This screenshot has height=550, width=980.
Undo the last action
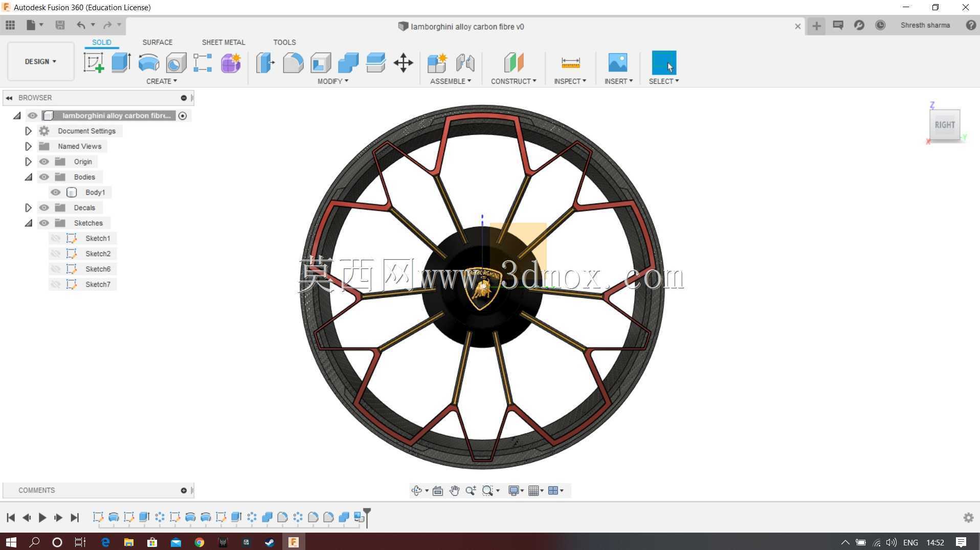(81, 25)
